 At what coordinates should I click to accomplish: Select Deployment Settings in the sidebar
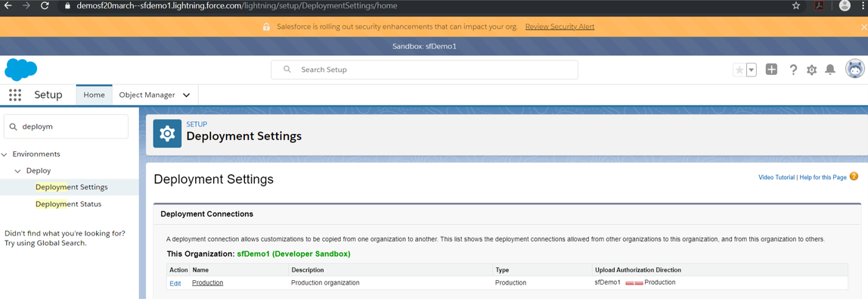pyautogui.click(x=71, y=187)
